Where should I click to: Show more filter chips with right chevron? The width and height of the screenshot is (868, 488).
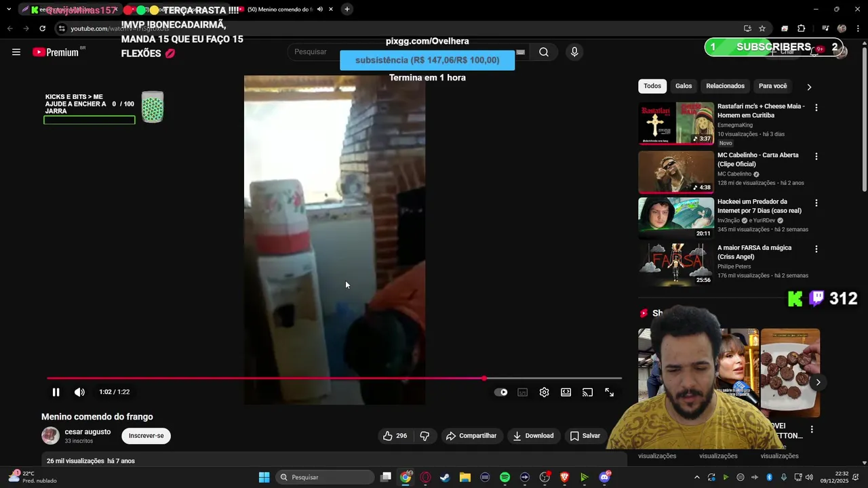pos(809,87)
